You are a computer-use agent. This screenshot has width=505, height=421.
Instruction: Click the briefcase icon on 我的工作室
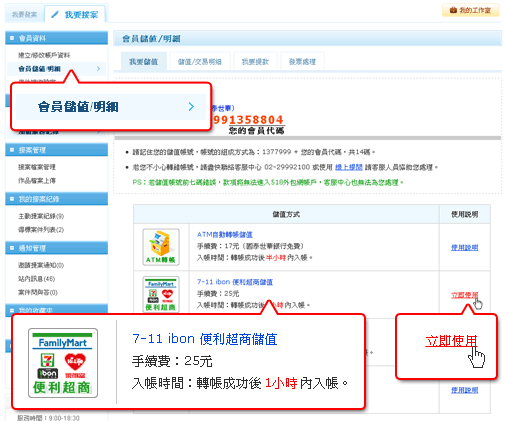[453, 10]
